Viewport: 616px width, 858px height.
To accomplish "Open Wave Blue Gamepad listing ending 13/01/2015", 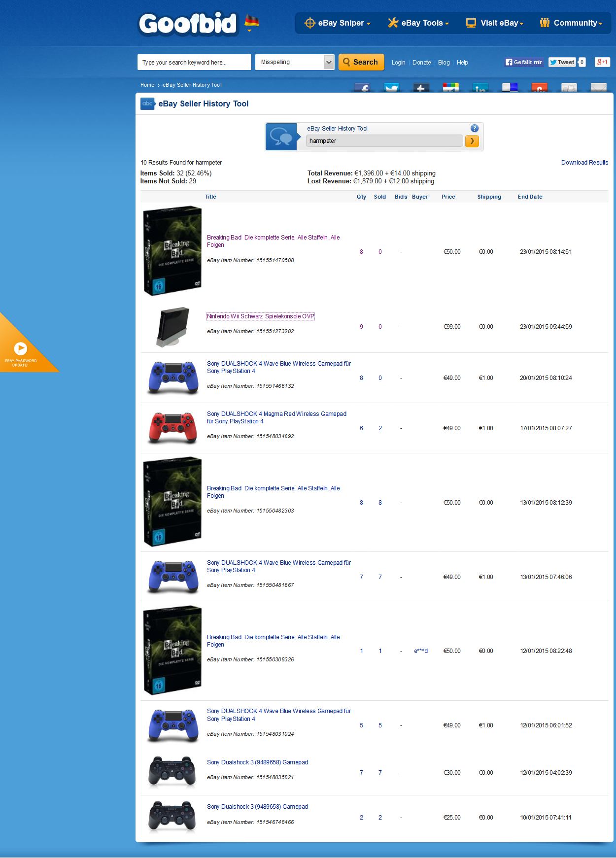I will click(279, 566).
